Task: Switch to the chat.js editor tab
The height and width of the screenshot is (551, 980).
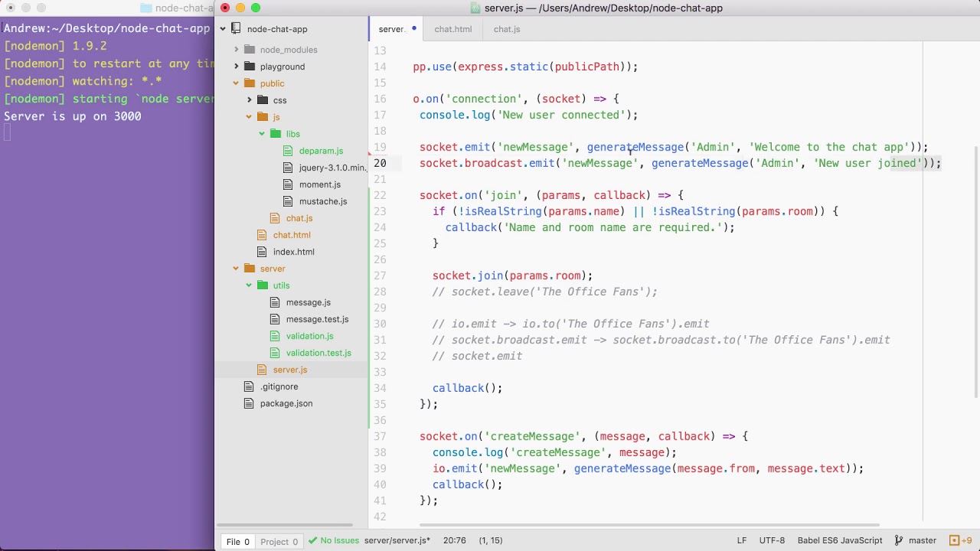Action: point(507,29)
